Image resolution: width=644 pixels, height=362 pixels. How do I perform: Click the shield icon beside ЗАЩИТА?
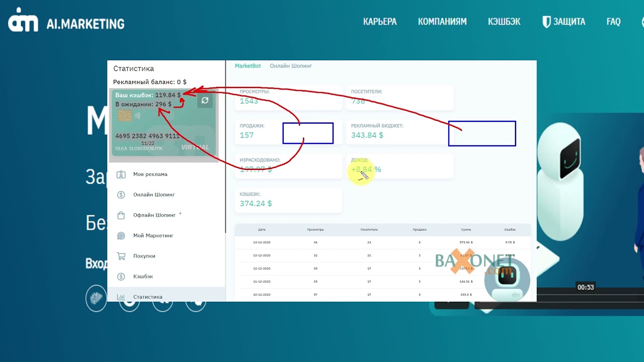[x=546, y=22]
